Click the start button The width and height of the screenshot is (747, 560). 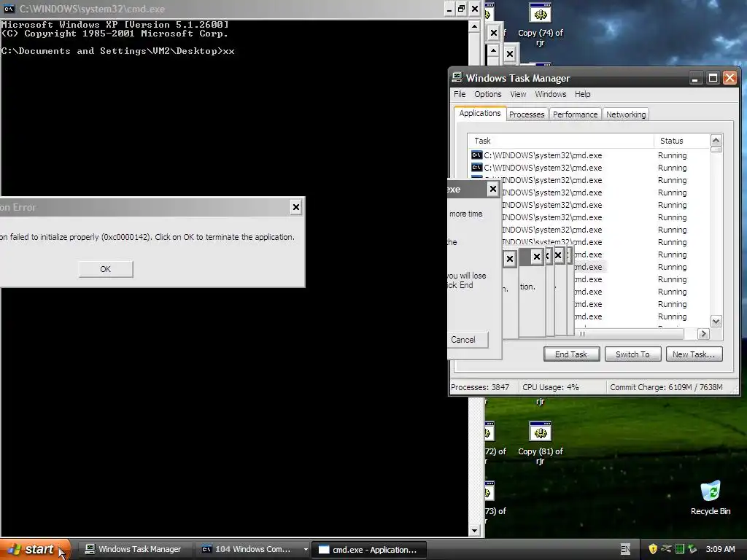click(x=35, y=549)
